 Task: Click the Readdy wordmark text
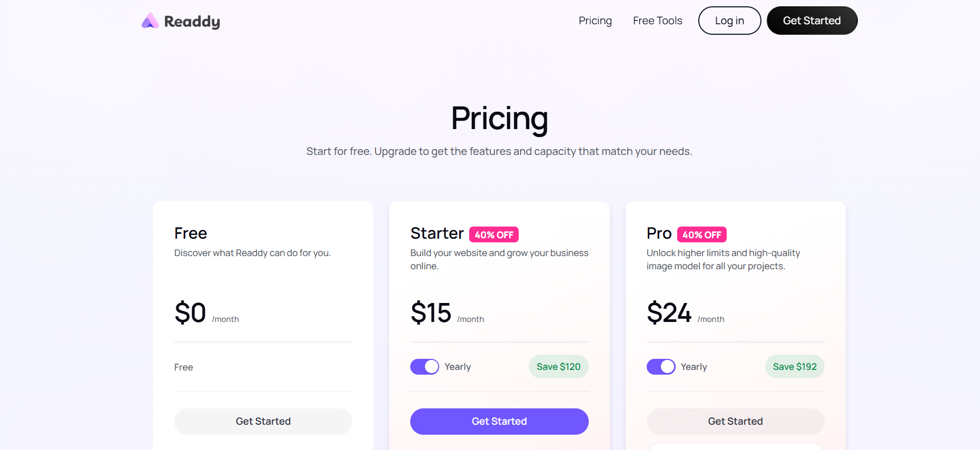[x=192, y=22]
